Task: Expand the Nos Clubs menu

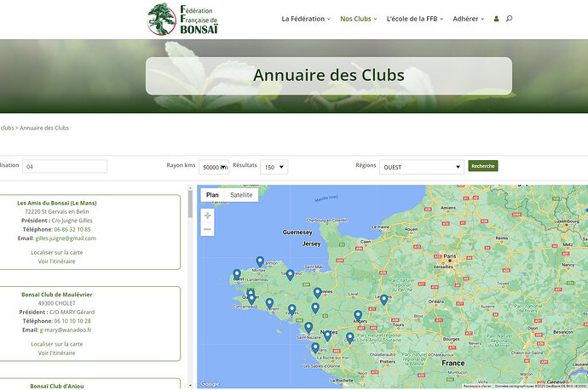Action: pyautogui.click(x=358, y=19)
